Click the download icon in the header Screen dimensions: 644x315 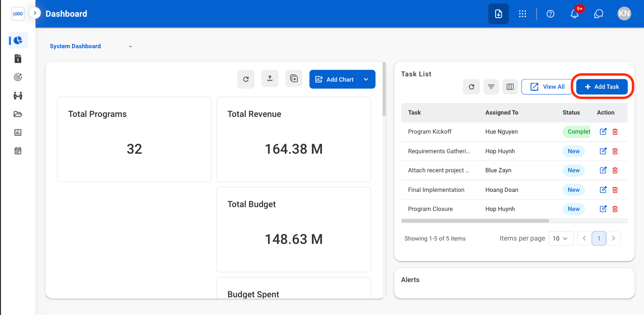(498, 14)
